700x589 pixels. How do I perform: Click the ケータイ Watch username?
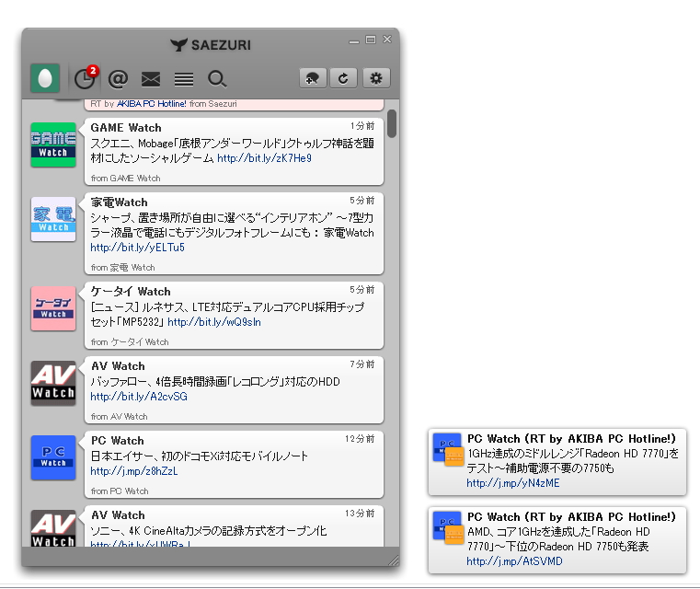[x=131, y=292]
